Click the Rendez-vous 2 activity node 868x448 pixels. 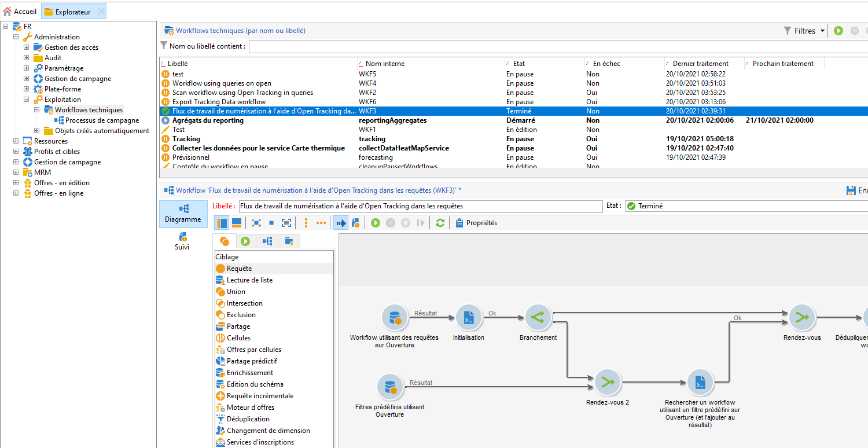click(x=608, y=383)
